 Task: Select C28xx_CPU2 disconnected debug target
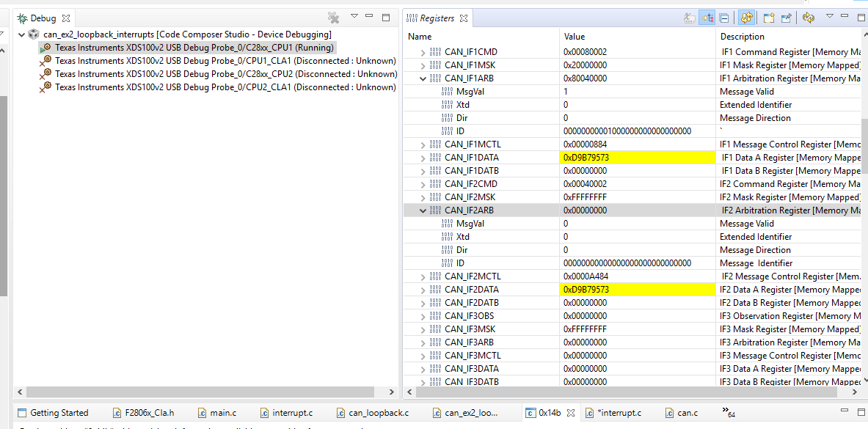(x=226, y=74)
